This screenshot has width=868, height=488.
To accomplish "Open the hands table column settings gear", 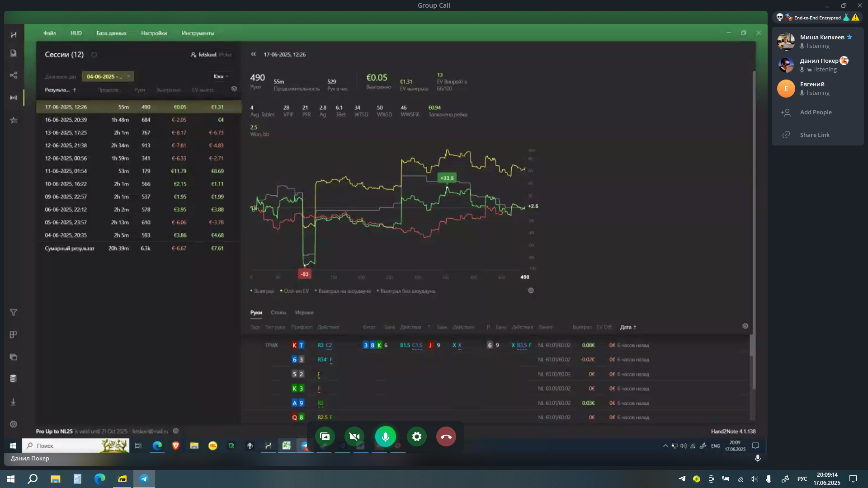I will [745, 326].
